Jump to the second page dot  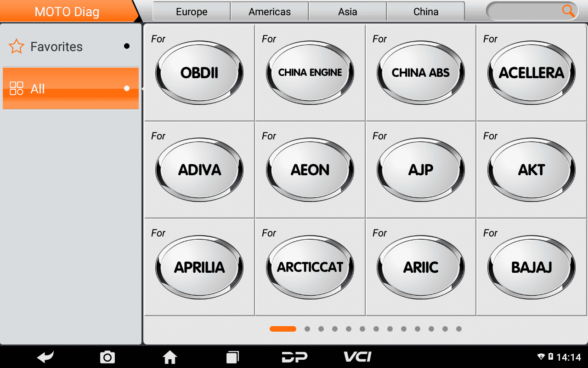(x=307, y=329)
